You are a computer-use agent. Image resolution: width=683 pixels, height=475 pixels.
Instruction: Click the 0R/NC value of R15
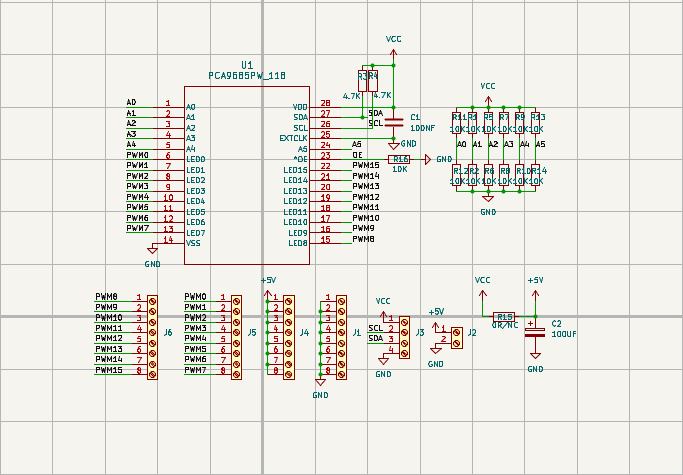[505, 325]
